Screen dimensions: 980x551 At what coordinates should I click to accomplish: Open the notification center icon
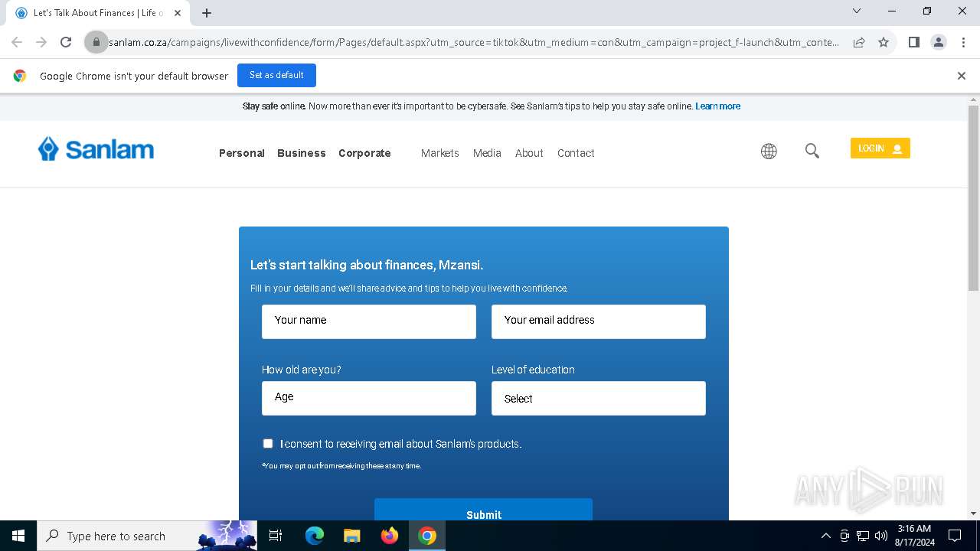(955, 536)
